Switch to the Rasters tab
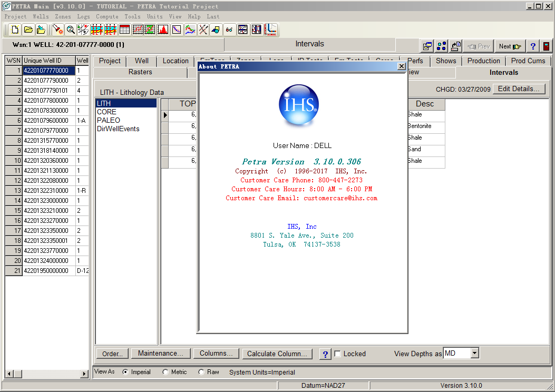The image size is (555, 392). coord(140,72)
